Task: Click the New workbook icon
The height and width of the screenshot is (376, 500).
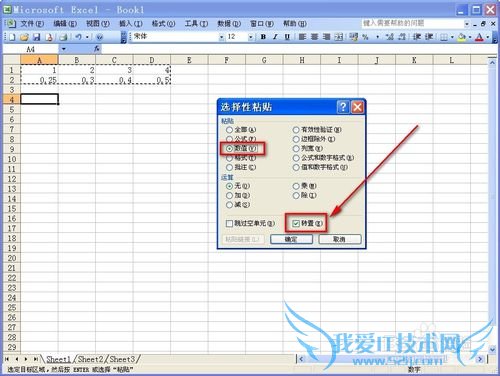Action: click(x=12, y=37)
